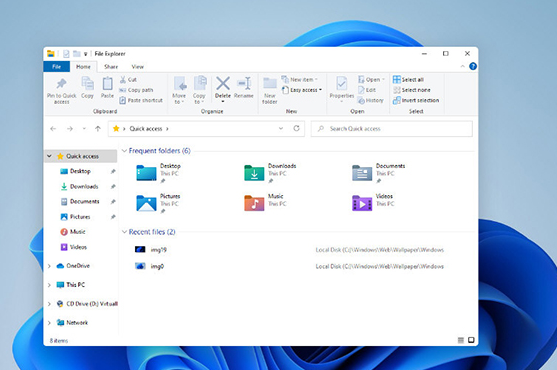Switch to the Share tab

pyautogui.click(x=111, y=67)
